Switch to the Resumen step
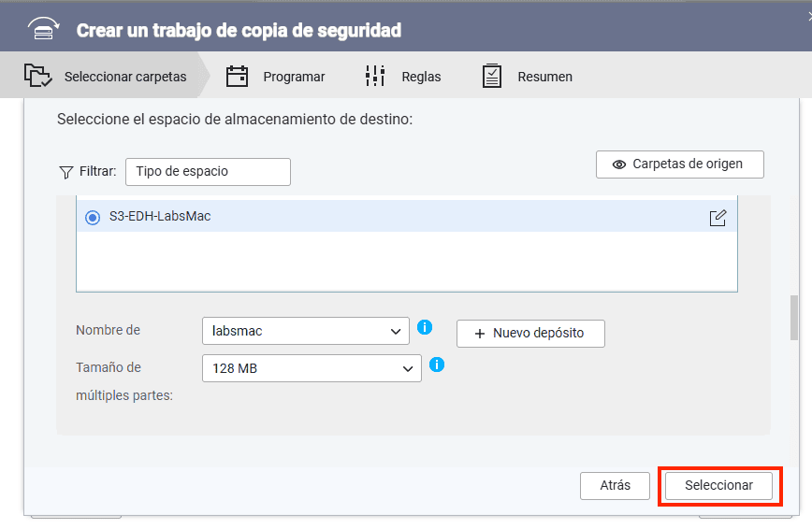 click(527, 77)
